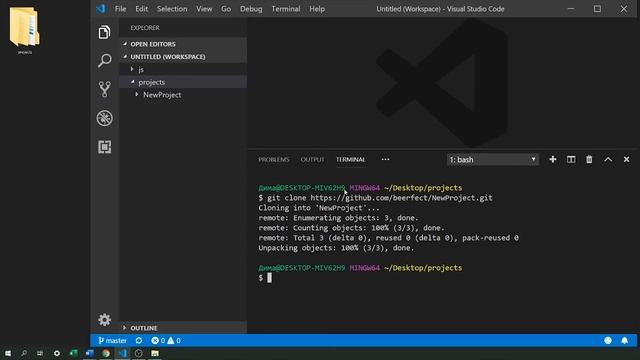640x360 pixels.
Task: Open the Debug view in activity bar
Action: click(x=104, y=118)
